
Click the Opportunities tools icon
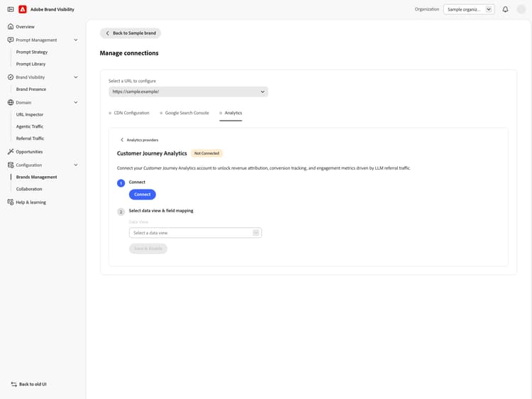(x=11, y=151)
